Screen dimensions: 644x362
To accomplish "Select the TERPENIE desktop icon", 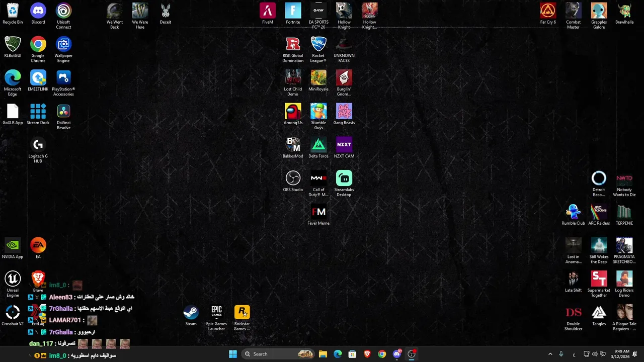I will pos(624,215).
